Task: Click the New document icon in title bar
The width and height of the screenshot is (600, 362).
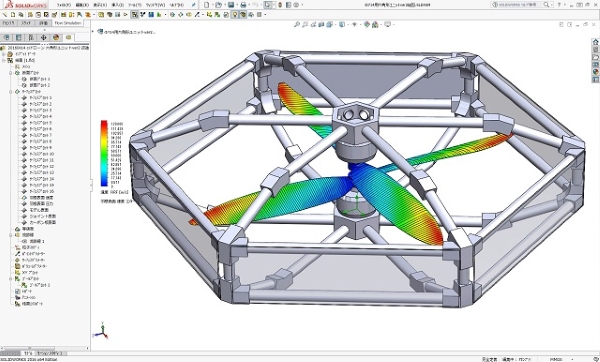Action: (207, 5)
